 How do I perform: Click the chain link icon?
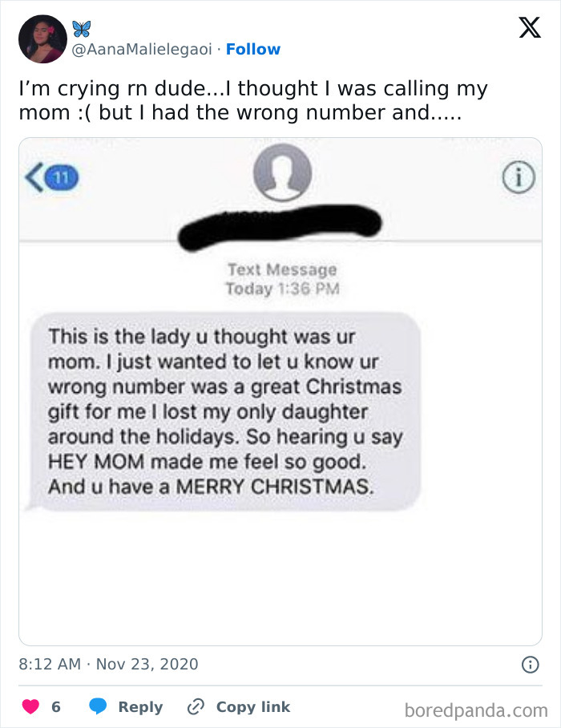pyautogui.click(x=196, y=706)
